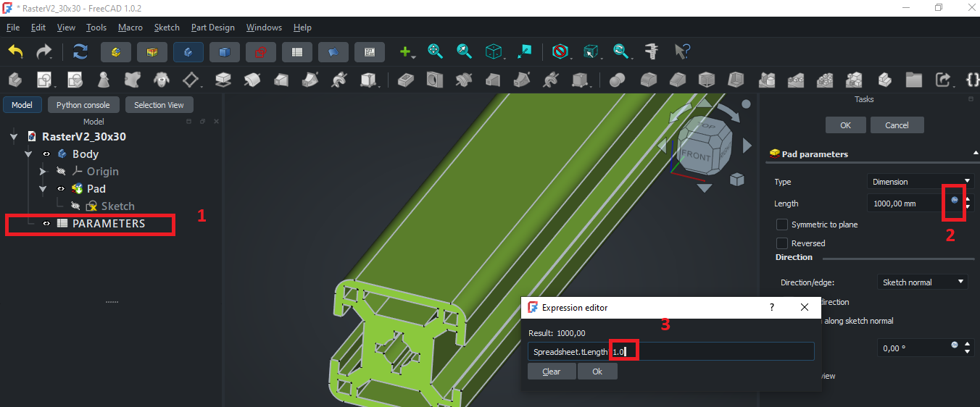Hide the Pad using its eye icon
980x407 pixels.
click(60, 189)
